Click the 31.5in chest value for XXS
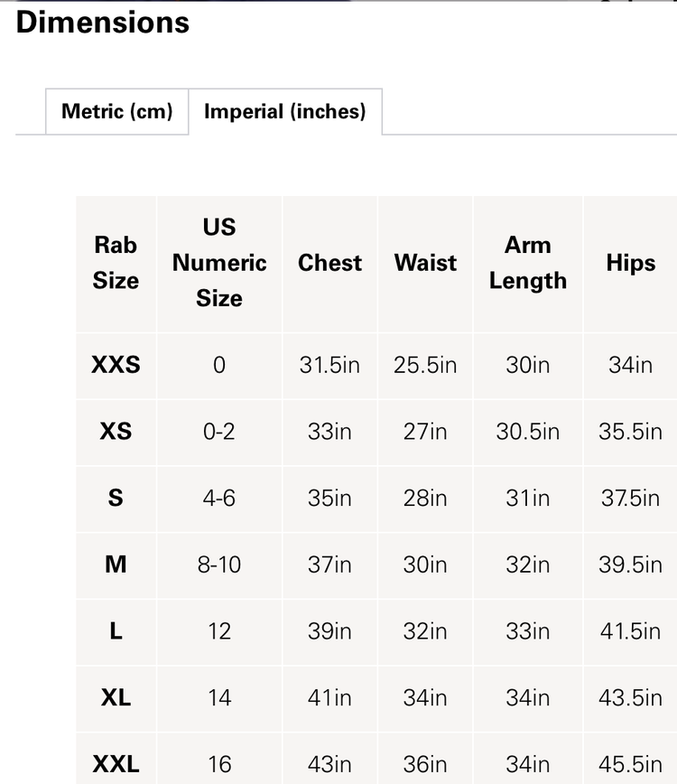This screenshot has height=784, width=677. pos(329,365)
